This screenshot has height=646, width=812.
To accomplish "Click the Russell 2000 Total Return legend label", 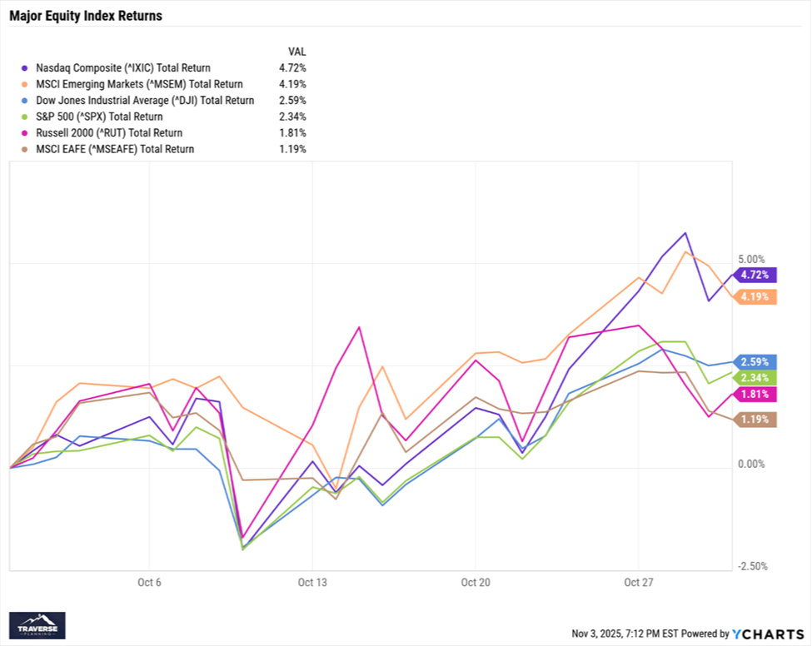I will (109, 133).
